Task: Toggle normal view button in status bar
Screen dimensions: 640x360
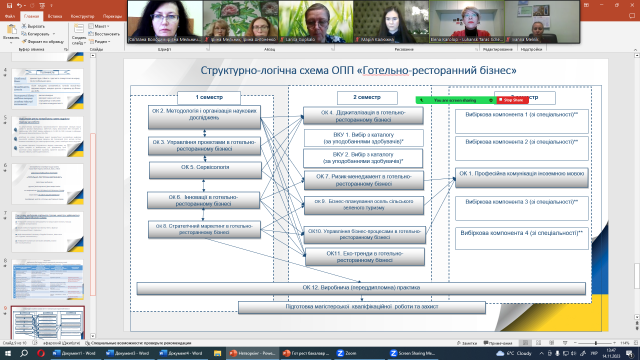Action: click(x=525, y=343)
